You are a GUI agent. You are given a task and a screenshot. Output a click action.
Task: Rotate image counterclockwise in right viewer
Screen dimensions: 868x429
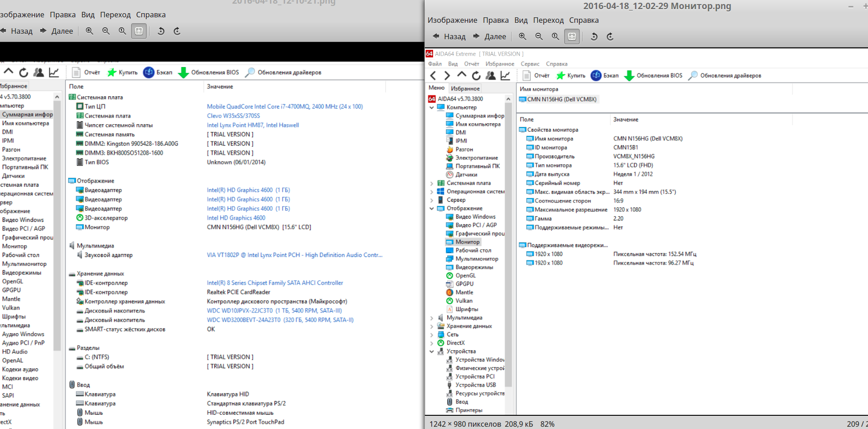(594, 37)
